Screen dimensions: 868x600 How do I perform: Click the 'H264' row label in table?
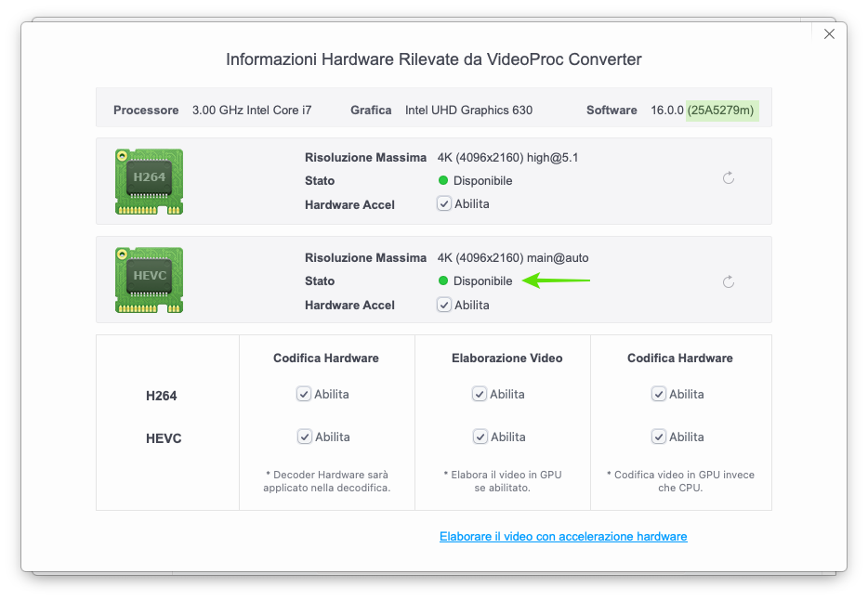point(161,396)
